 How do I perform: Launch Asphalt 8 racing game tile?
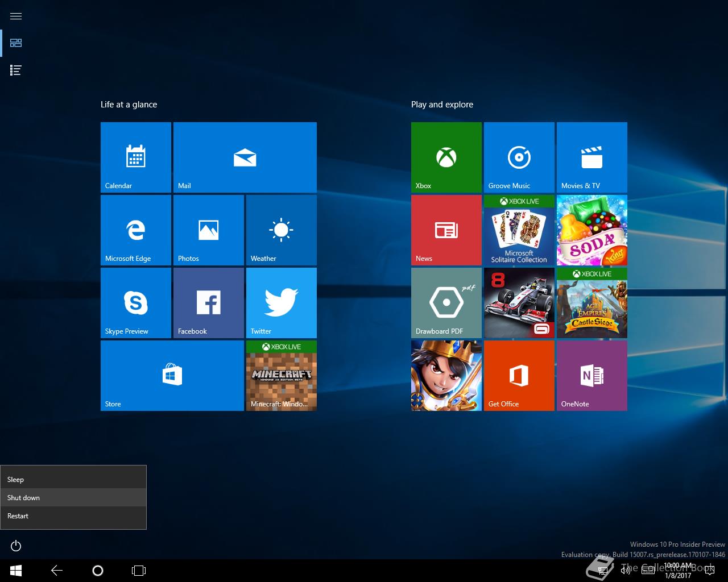pos(519,303)
